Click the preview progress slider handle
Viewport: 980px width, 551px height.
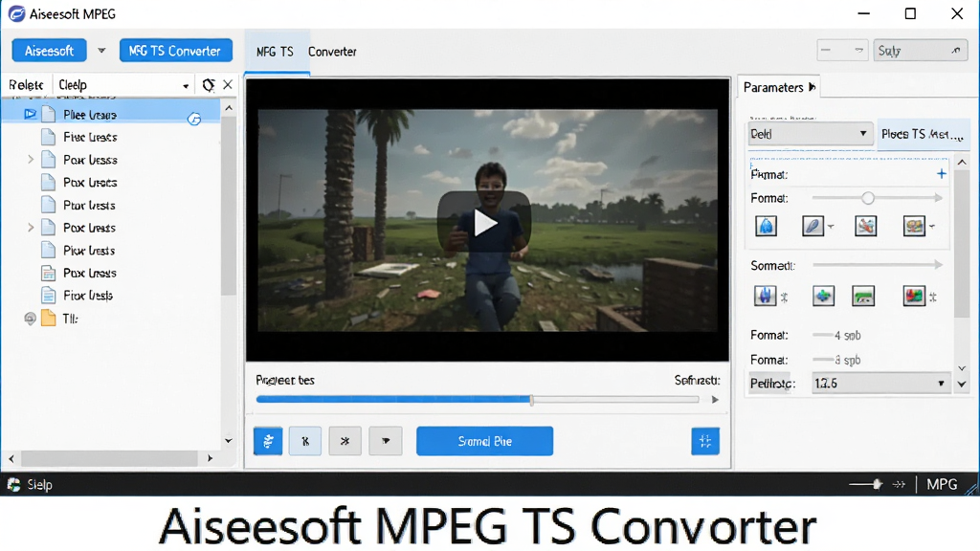coord(531,400)
